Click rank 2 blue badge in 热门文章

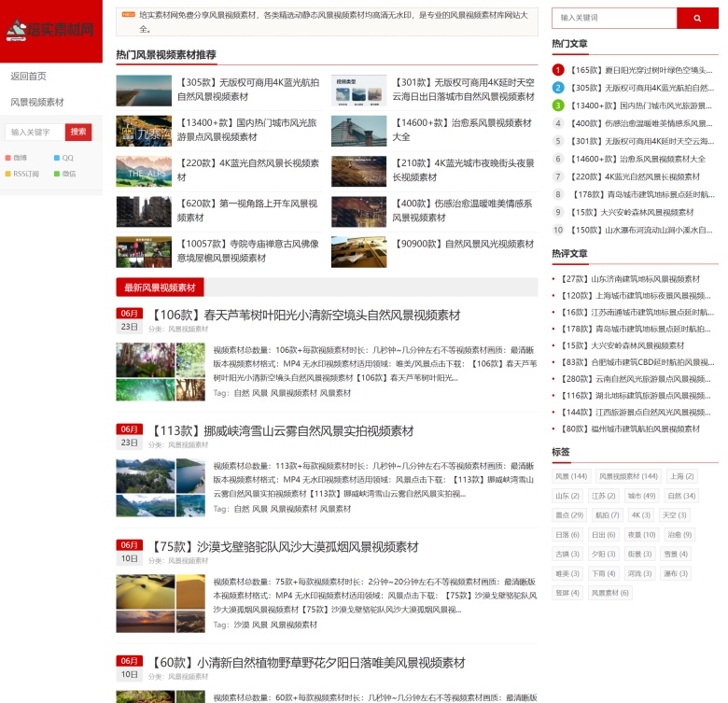point(558,88)
